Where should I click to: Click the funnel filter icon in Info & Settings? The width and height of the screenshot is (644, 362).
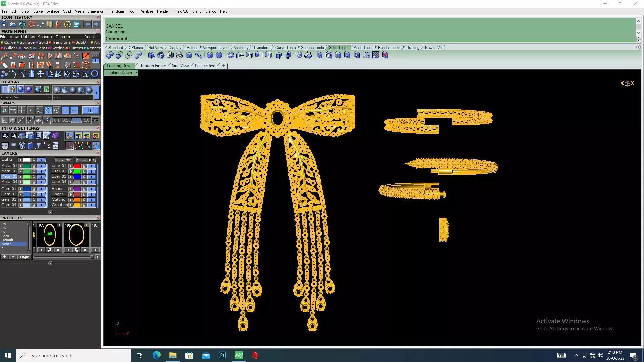(38, 145)
